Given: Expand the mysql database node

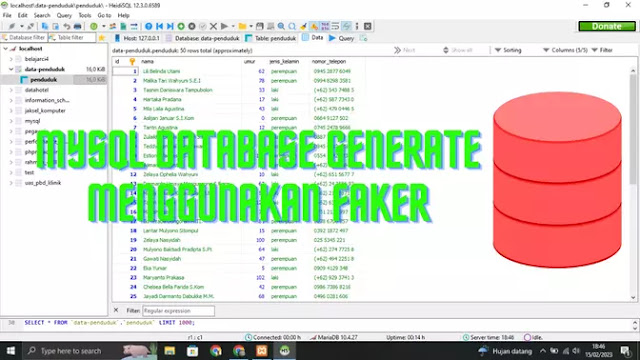Looking at the screenshot, I should tap(11, 121).
